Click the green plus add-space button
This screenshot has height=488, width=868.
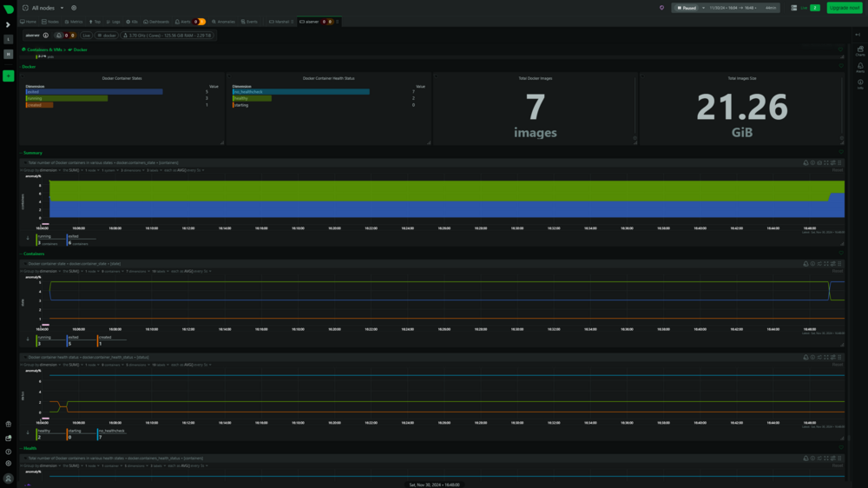[x=9, y=76]
